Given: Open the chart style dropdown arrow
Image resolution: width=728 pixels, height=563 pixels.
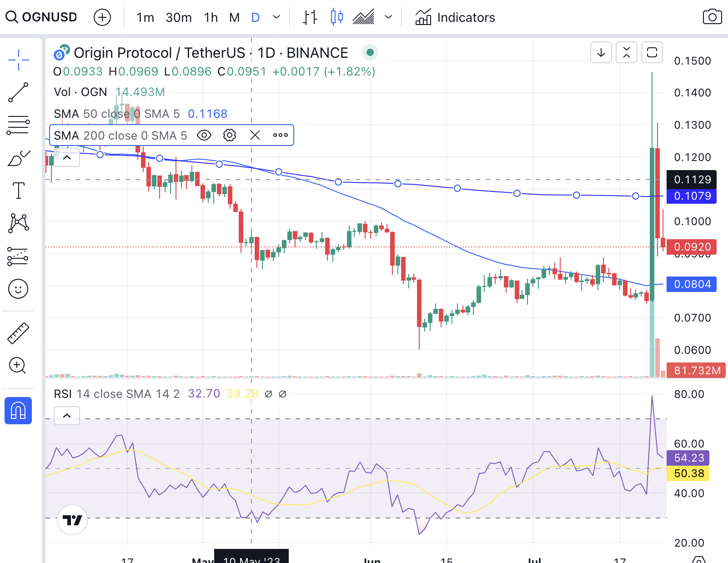Looking at the screenshot, I should coord(388,17).
